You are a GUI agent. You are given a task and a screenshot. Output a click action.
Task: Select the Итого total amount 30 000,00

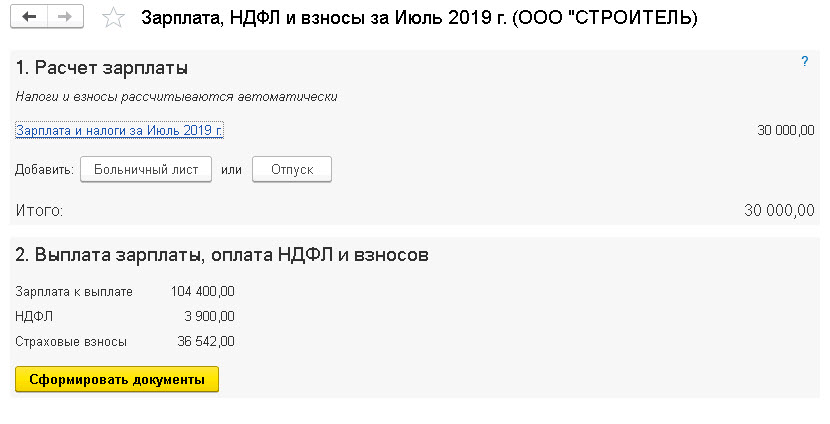point(779,210)
